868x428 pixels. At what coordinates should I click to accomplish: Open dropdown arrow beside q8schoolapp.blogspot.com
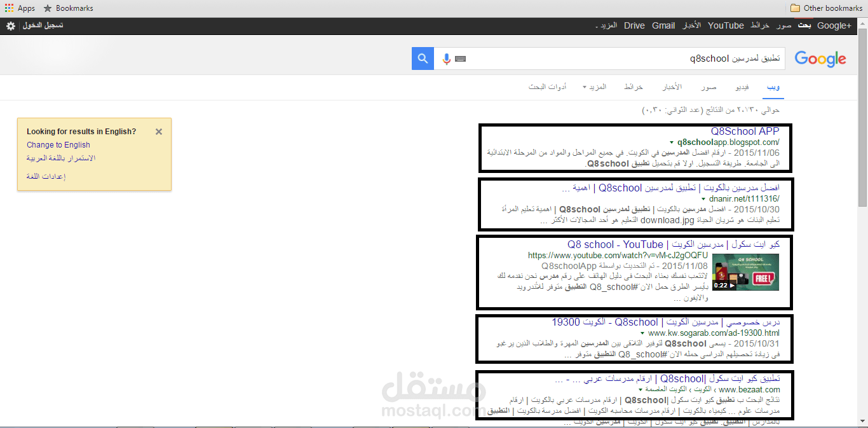tap(672, 142)
